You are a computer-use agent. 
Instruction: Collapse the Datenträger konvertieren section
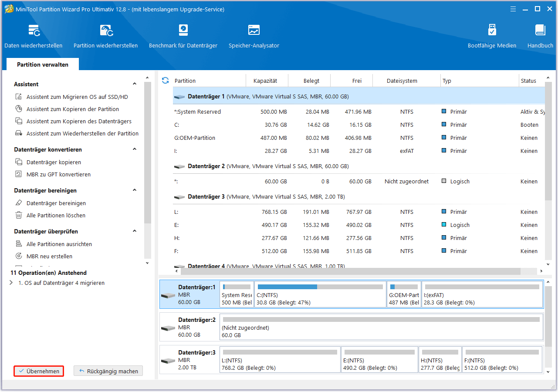coord(135,149)
